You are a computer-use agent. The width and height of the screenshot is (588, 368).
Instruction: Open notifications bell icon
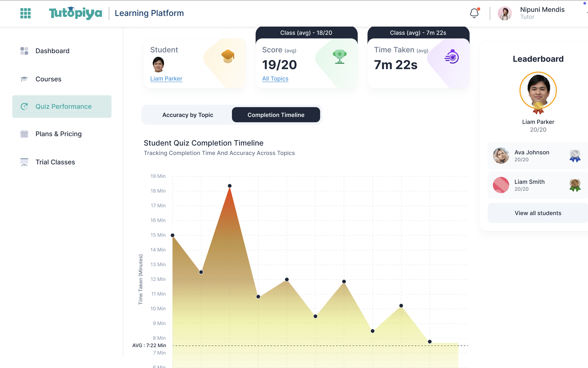[474, 13]
